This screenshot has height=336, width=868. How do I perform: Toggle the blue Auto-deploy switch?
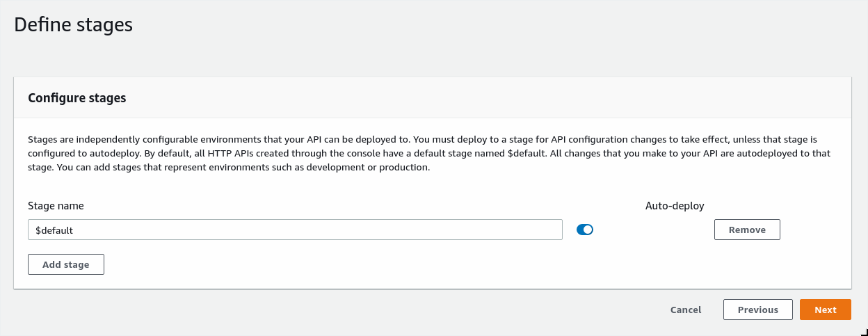pyautogui.click(x=585, y=230)
